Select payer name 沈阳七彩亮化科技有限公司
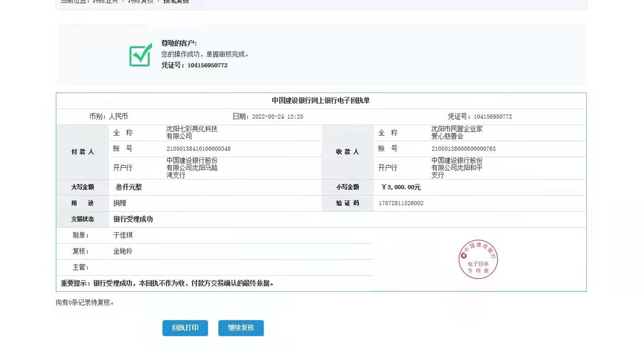Screen dimensions: 644x349 [x=192, y=132]
